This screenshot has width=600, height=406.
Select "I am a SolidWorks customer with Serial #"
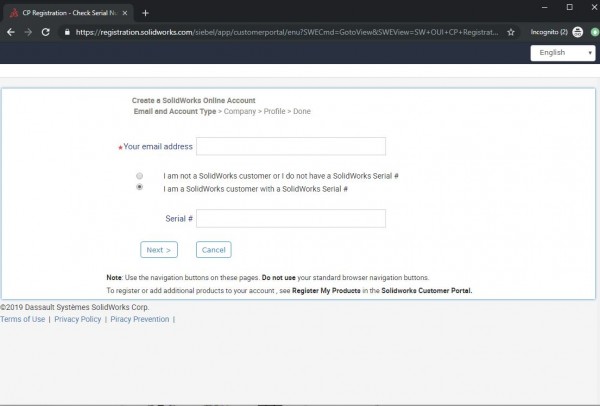[139, 187]
